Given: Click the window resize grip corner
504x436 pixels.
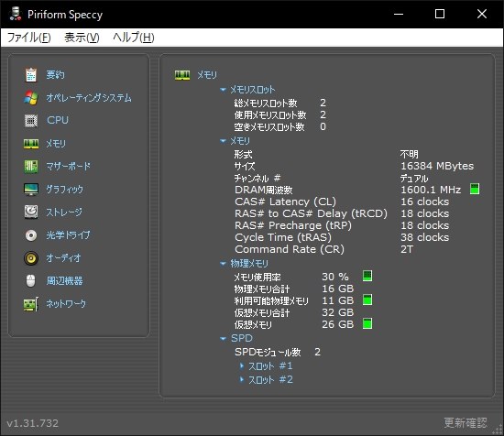Looking at the screenshot, I should (498, 430).
